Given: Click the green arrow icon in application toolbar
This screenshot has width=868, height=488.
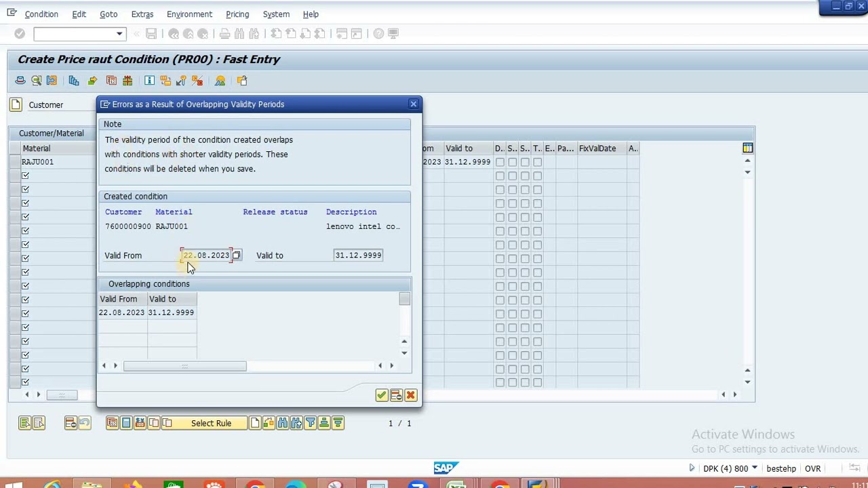Looking at the screenshot, I should point(92,81).
